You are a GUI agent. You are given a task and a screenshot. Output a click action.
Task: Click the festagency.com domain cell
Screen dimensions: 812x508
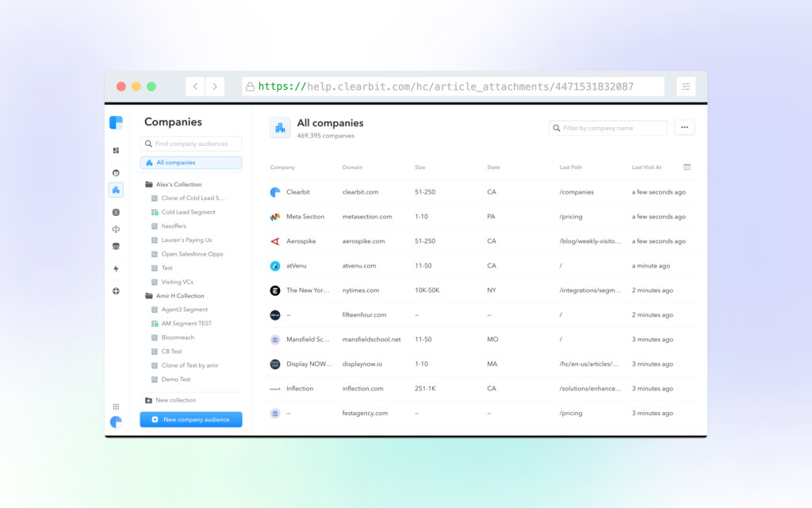point(365,413)
